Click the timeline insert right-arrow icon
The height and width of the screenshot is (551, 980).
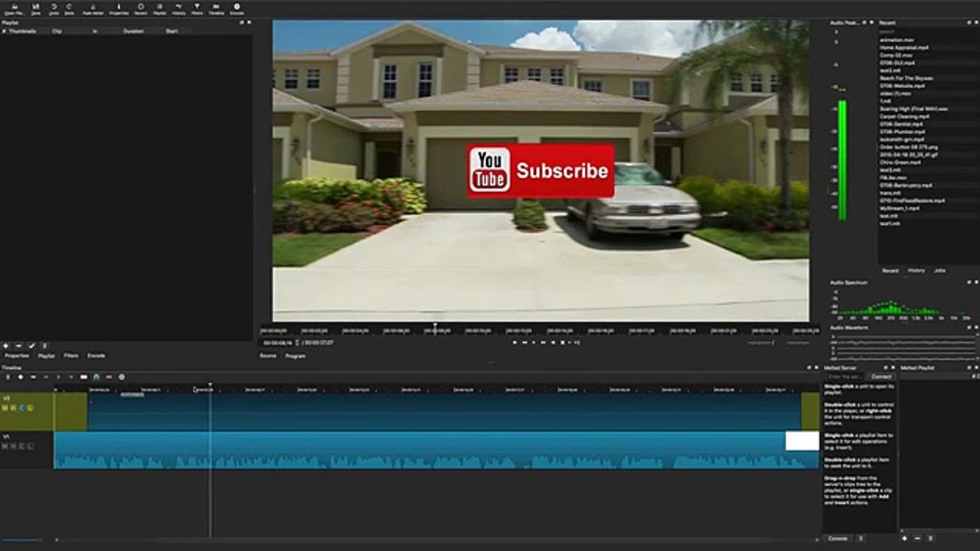pos(58,377)
